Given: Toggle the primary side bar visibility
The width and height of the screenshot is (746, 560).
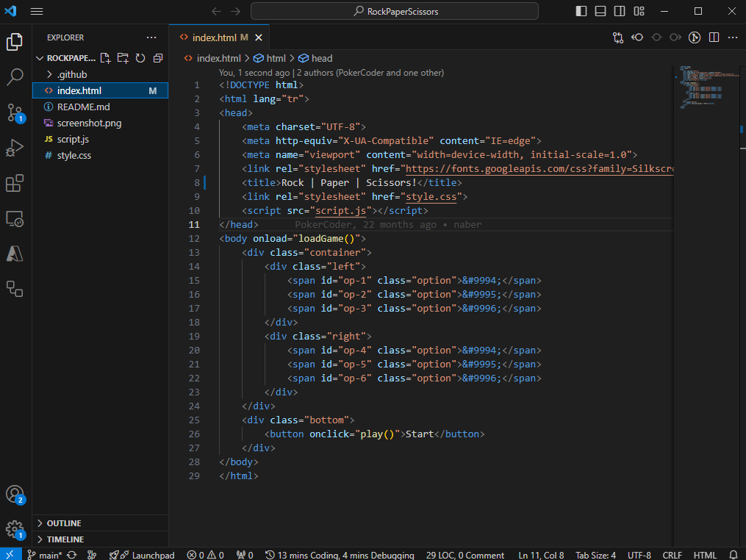Looking at the screenshot, I should click(581, 12).
